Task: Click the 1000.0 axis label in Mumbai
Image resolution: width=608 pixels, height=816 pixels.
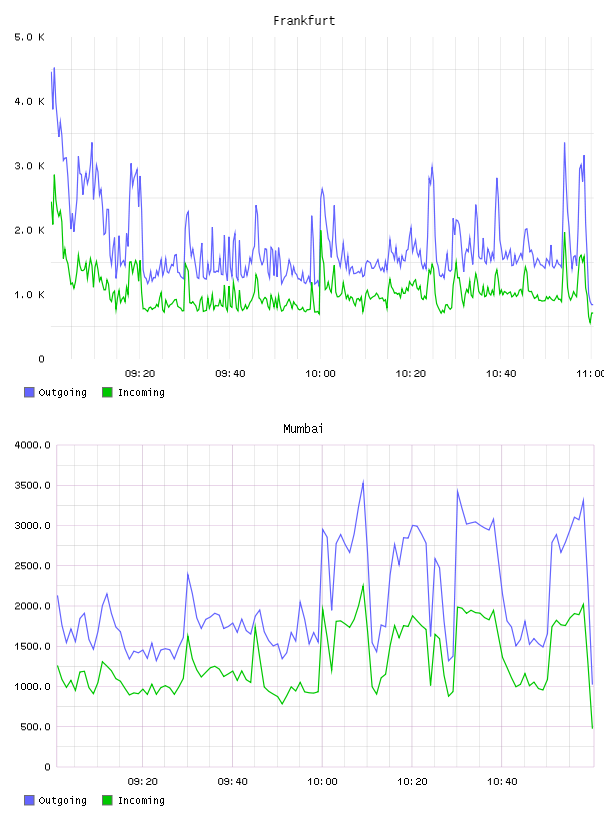Action: (32, 686)
